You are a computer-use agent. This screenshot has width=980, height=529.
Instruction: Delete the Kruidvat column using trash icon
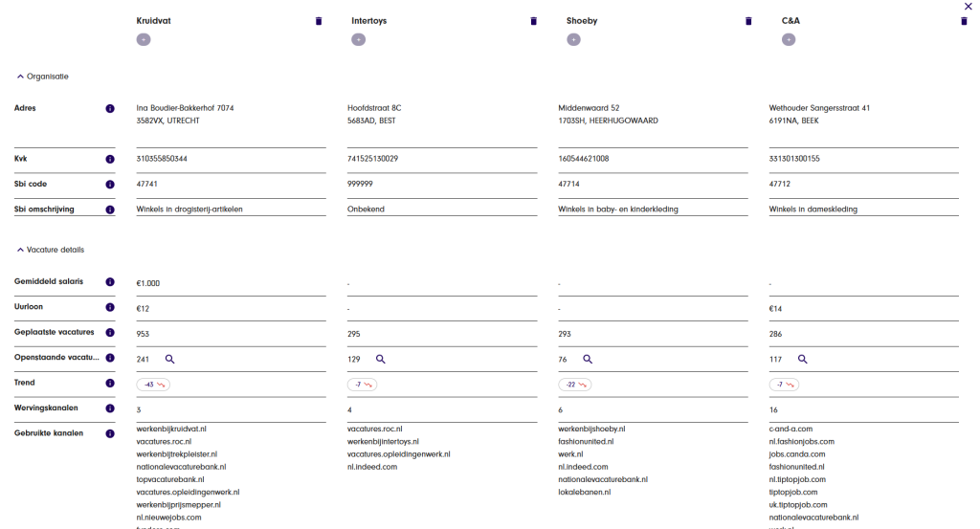coord(319,21)
